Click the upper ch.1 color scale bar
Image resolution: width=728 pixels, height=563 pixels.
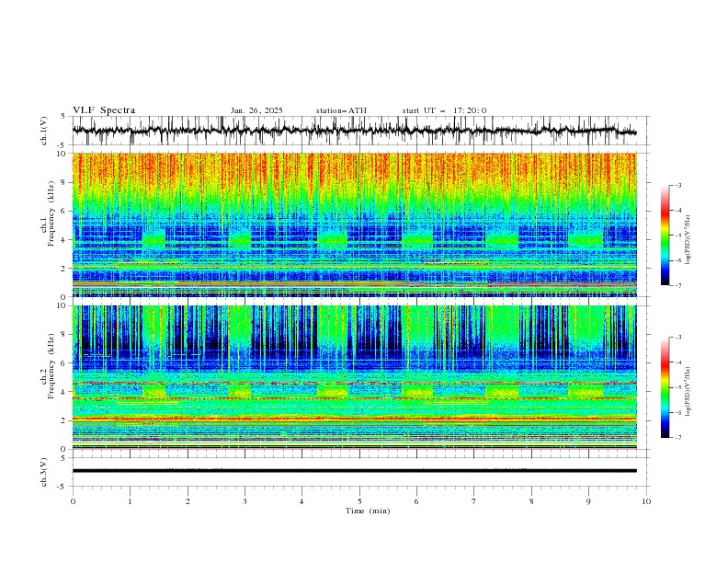point(665,236)
